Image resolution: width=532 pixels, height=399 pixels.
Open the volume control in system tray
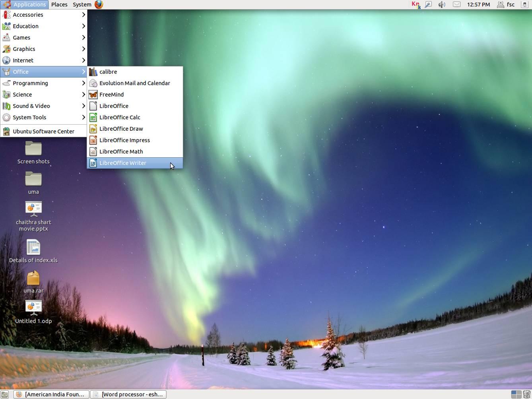[x=442, y=4]
